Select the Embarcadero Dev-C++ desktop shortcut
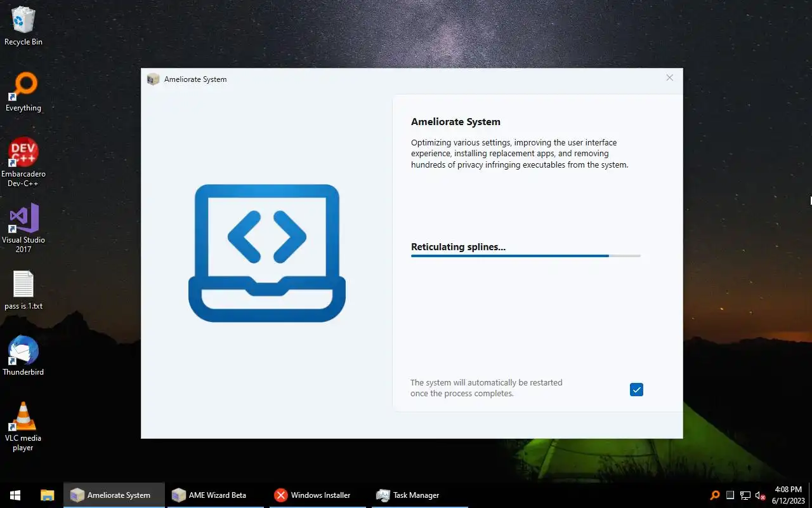The image size is (812, 508). point(23,162)
